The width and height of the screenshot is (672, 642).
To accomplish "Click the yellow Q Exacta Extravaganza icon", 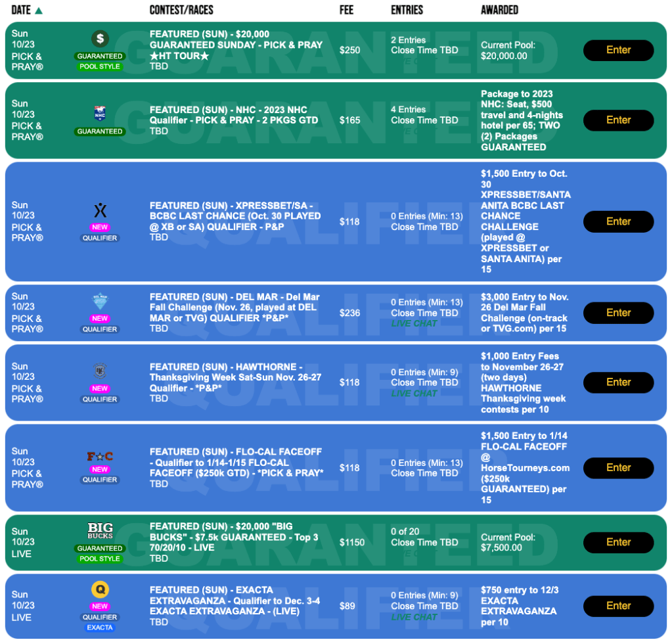I will (100, 590).
